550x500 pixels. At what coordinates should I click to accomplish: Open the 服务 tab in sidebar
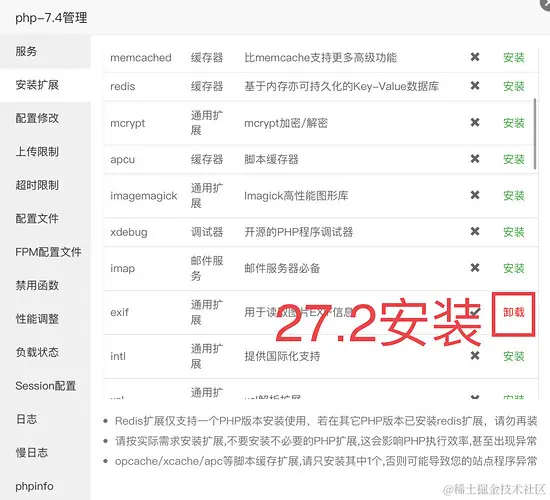[x=45, y=51]
